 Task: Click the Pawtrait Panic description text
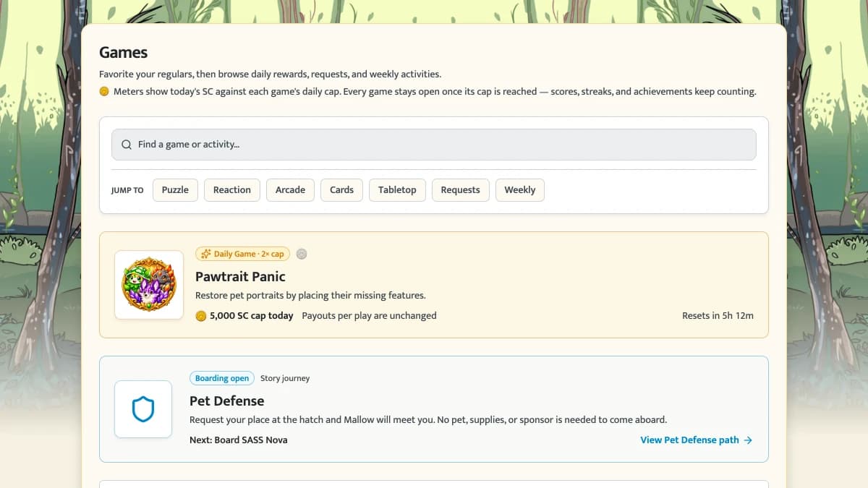point(310,295)
